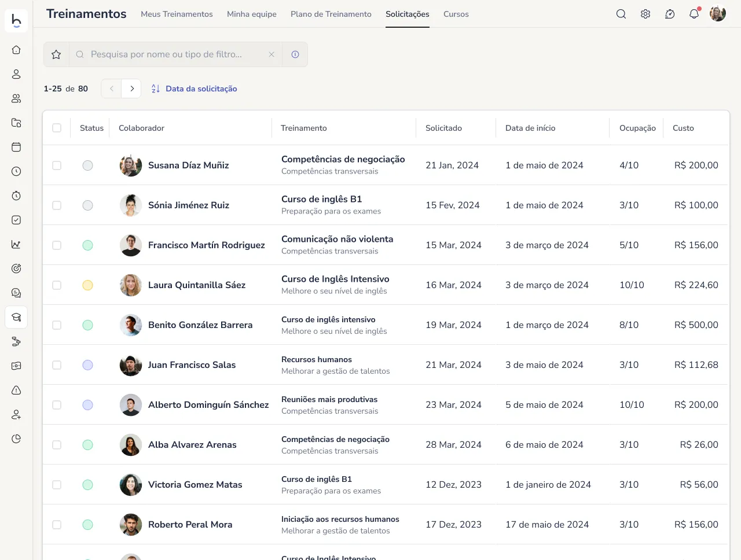Image resolution: width=741 pixels, height=560 pixels.
Task: Open the pie chart sidebar icon
Action: (x=16, y=439)
